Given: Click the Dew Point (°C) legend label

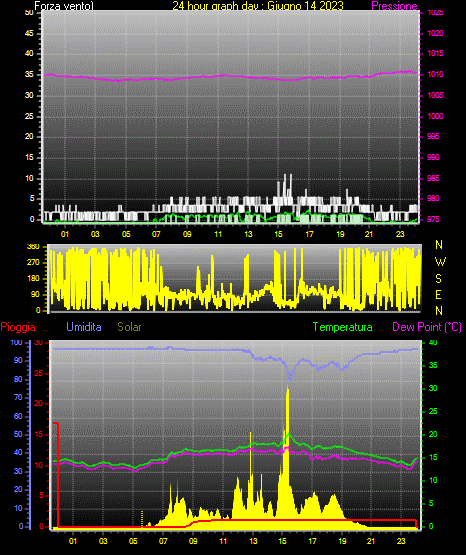Looking at the screenshot, I should (x=427, y=327).
